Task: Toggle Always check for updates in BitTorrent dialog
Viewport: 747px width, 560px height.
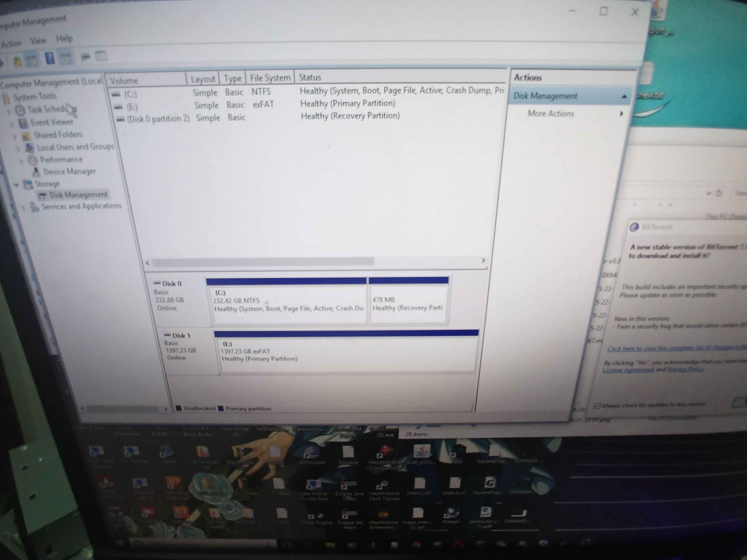Action: click(x=597, y=405)
